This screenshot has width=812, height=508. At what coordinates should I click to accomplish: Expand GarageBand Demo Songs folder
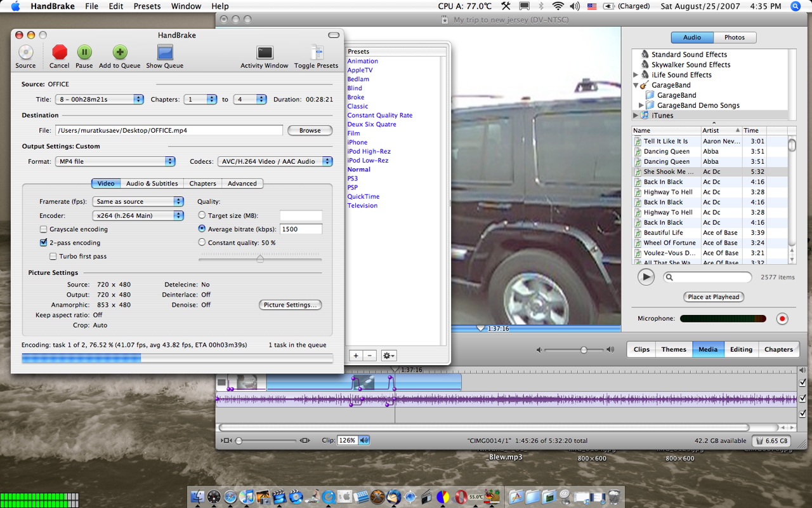[x=641, y=105]
